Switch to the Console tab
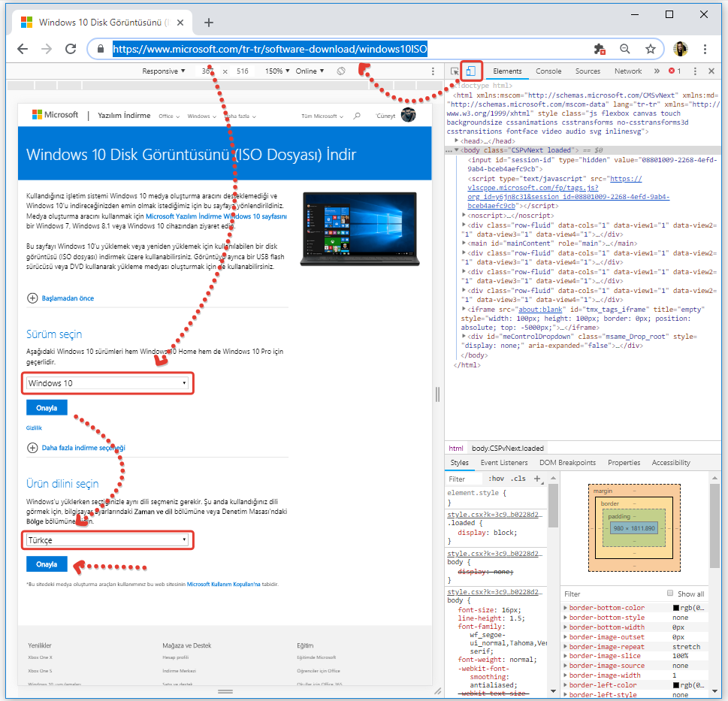Image resolution: width=728 pixels, height=701 pixels. (x=548, y=71)
